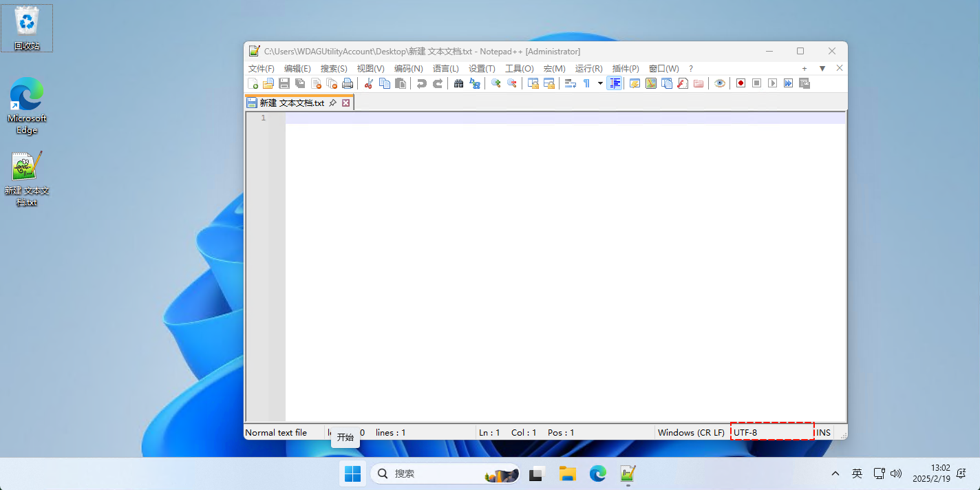
Task: Open the Find dialog via toolbar icon
Action: [x=458, y=83]
